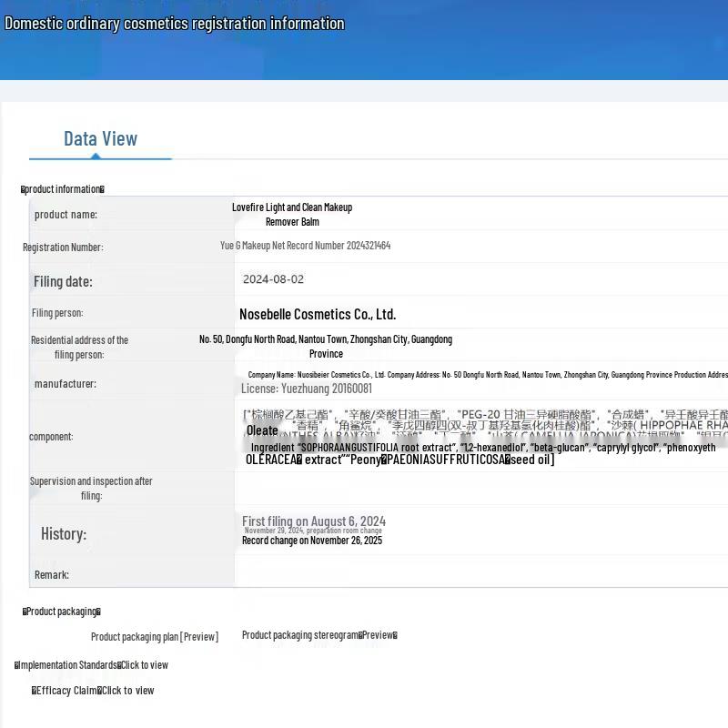Click the registration number 2024321464 value

pos(305,246)
